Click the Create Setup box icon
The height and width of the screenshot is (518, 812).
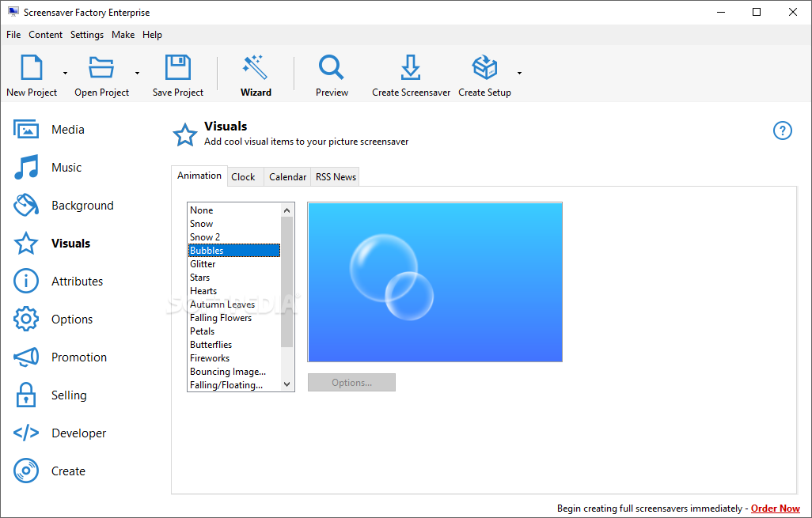(484, 67)
